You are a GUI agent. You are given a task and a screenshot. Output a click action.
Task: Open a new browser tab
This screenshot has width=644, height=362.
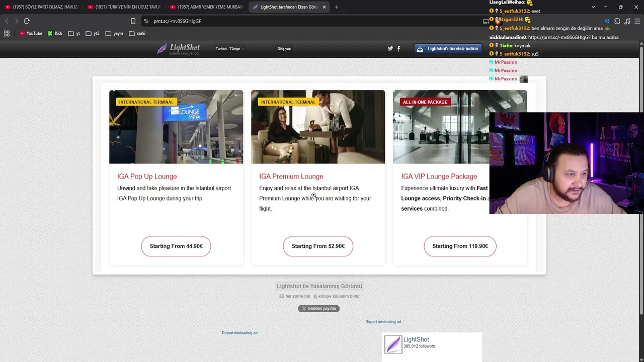337,7
